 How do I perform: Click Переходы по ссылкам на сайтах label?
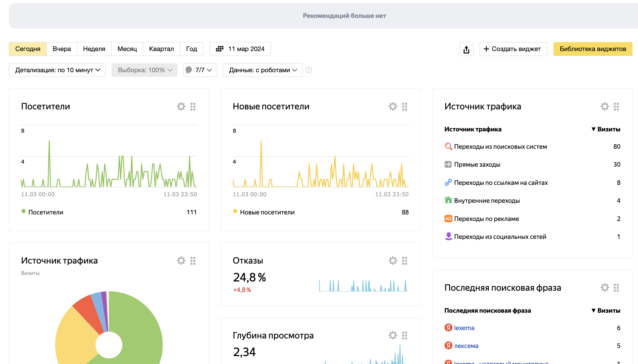pos(501,183)
